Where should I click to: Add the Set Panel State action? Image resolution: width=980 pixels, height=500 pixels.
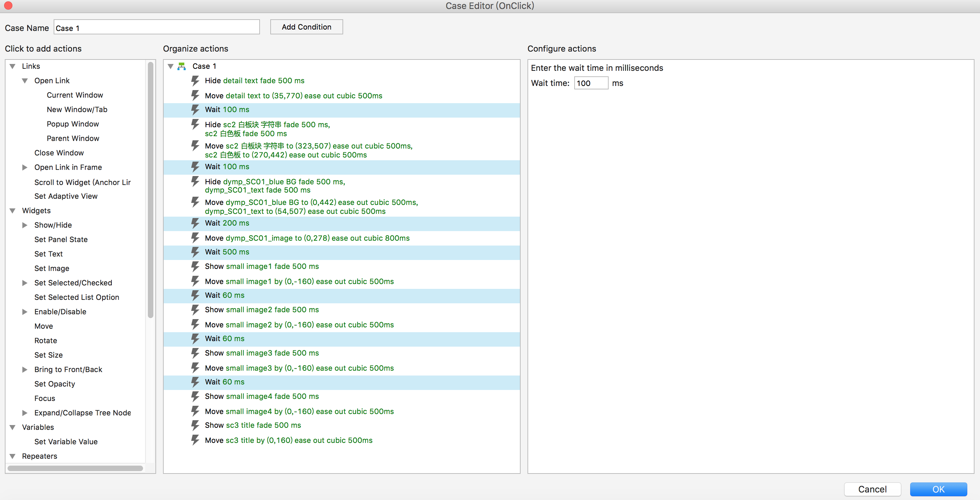pyautogui.click(x=61, y=240)
